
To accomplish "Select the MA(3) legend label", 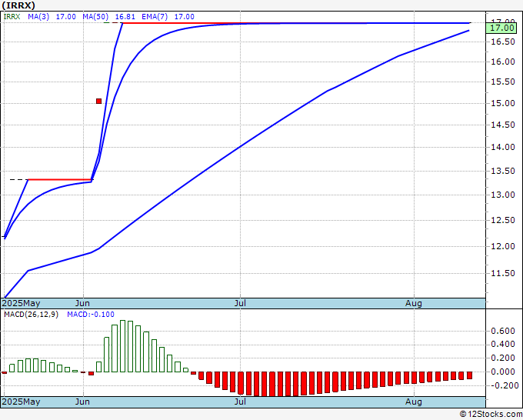I will point(38,17).
